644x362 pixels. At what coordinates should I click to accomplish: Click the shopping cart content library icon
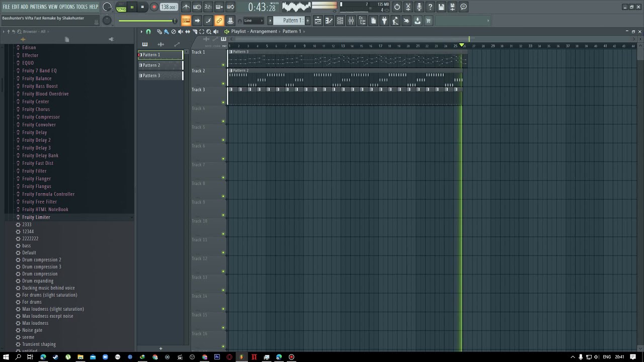pos(428,21)
